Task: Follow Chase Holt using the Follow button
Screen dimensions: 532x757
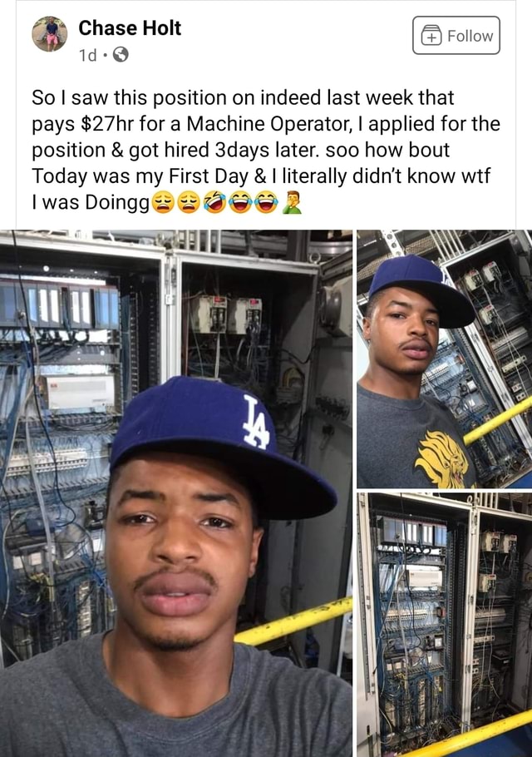Action: coord(456,35)
